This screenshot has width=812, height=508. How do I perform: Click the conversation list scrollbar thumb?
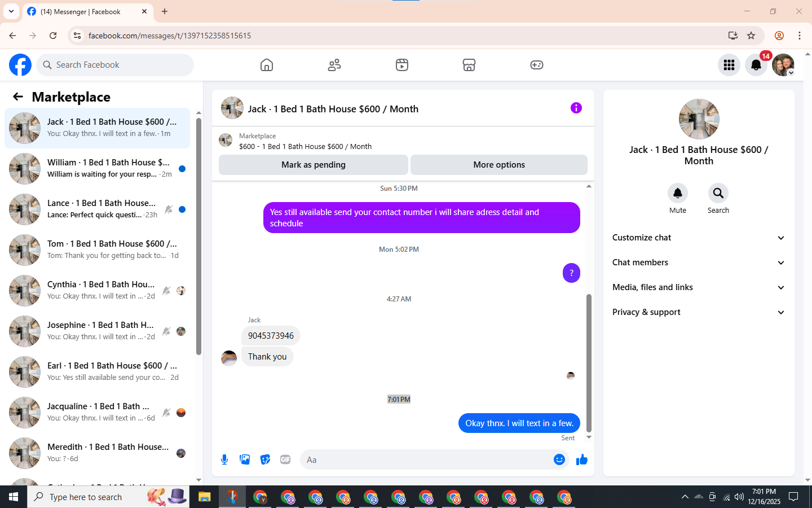click(198, 237)
